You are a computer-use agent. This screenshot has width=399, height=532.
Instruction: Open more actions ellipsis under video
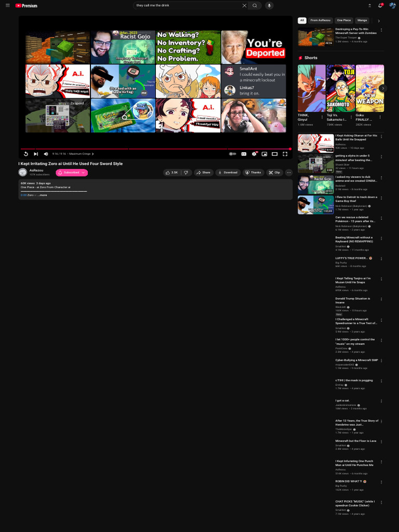289,172
